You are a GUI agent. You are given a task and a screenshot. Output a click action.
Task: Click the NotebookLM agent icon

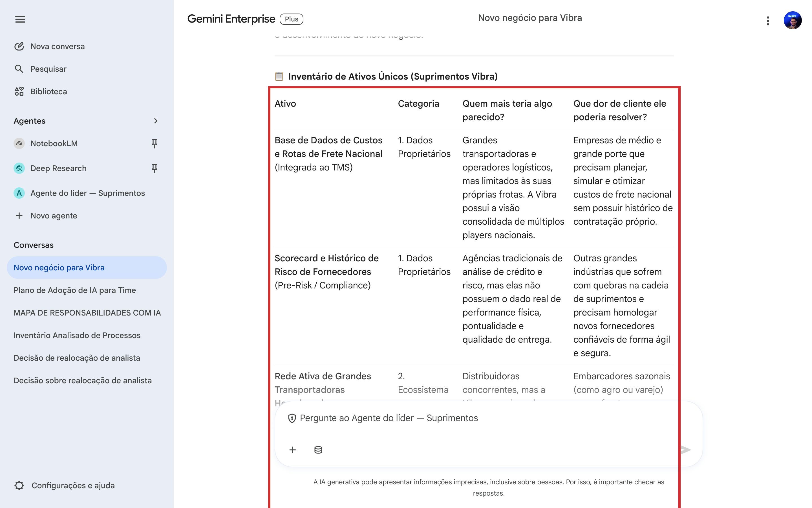click(x=19, y=143)
